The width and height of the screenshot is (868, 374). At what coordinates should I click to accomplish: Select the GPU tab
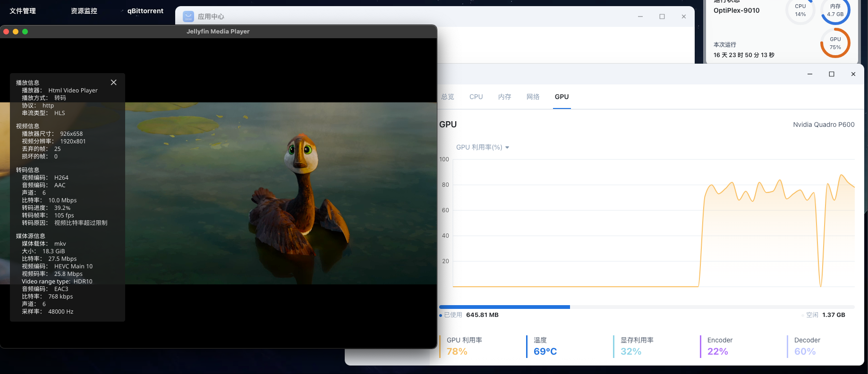pos(562,97)
